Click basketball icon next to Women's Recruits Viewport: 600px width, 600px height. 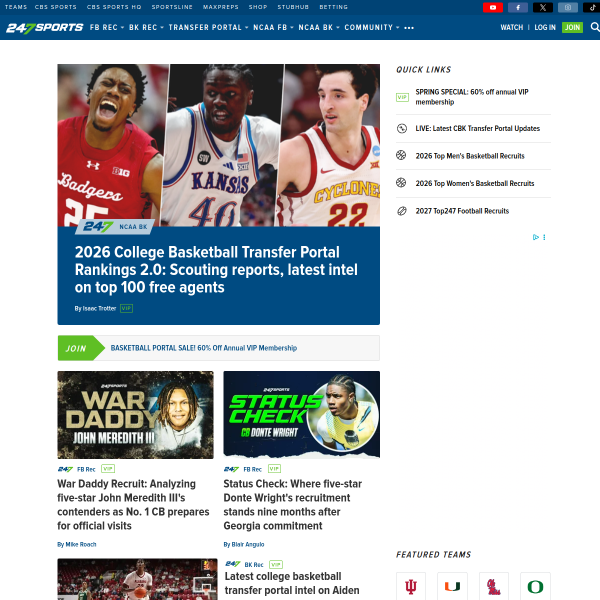click(x=401, y=183)
